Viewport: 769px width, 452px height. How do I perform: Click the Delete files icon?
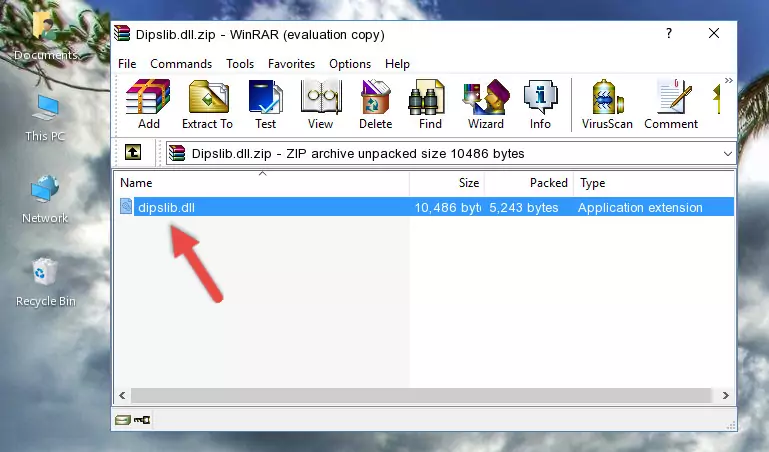(375, 104)
